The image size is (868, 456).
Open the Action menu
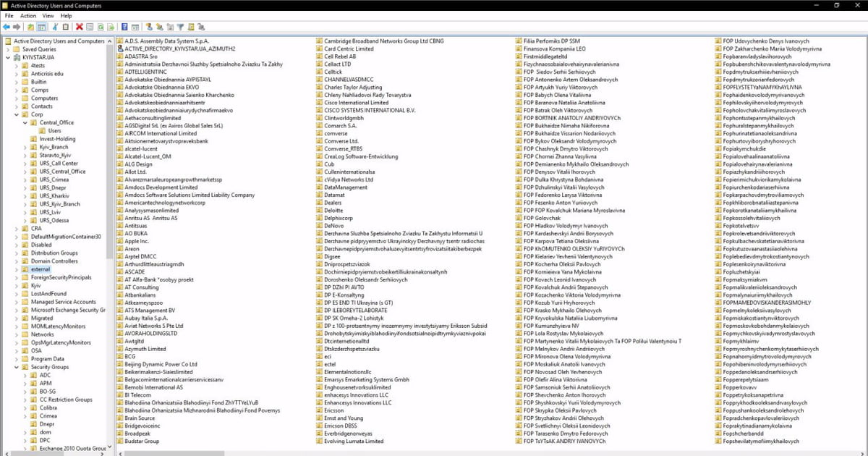[28, 15]
